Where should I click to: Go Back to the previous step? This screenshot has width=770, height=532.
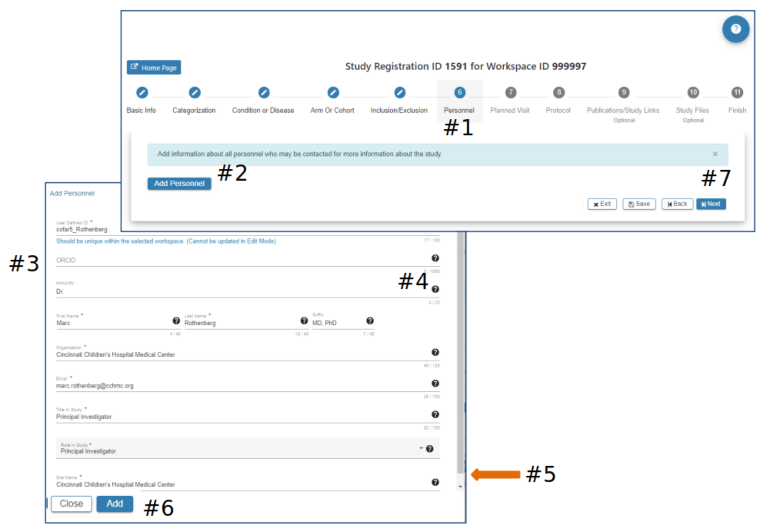677,204
